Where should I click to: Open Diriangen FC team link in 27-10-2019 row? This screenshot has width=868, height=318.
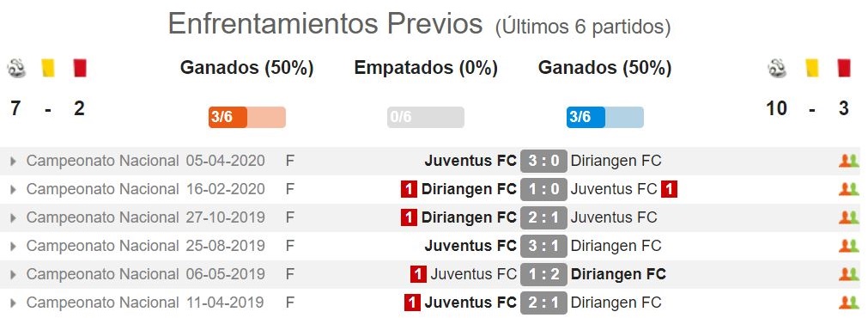click(x=469, y=217)
